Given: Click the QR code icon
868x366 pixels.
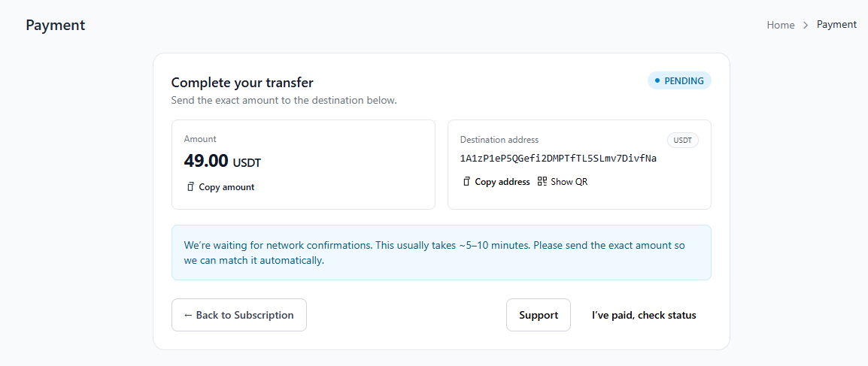Looking at the screenshot, I should click(542, 182).
